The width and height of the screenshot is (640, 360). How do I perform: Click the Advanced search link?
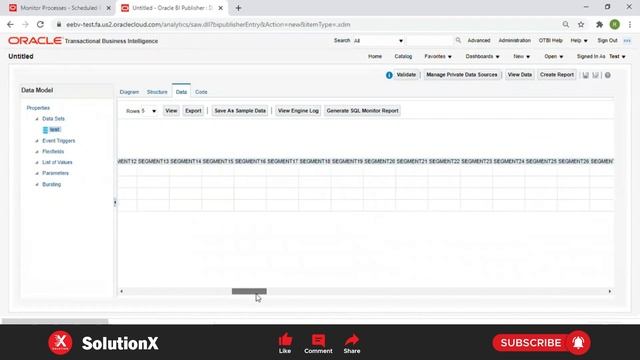pyautogui.click(x=479, y=40)
